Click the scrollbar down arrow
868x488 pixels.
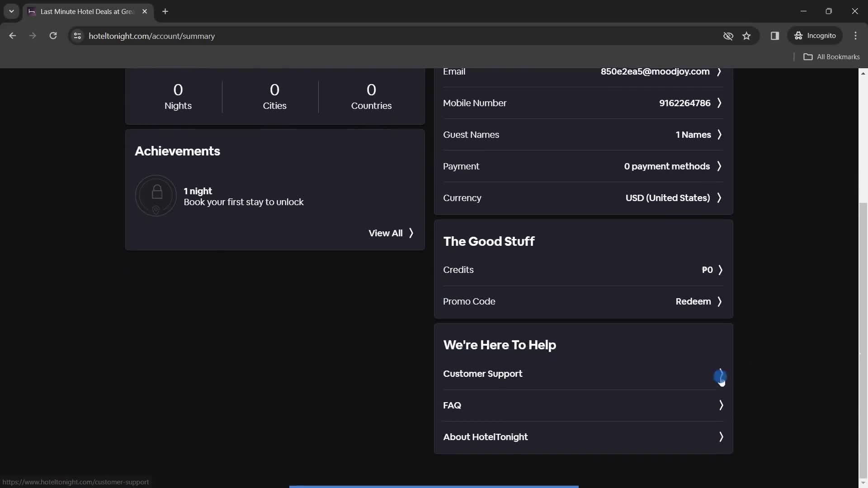point(863,483)
